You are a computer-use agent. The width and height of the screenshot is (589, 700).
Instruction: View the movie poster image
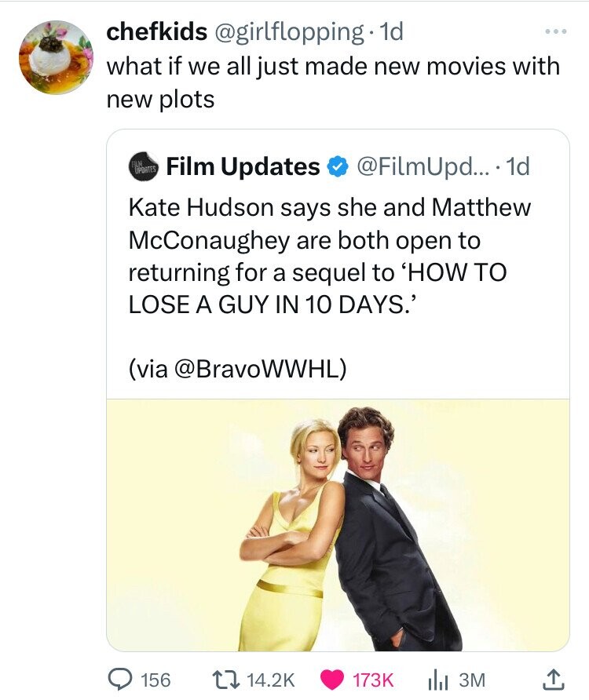point(338,525)
